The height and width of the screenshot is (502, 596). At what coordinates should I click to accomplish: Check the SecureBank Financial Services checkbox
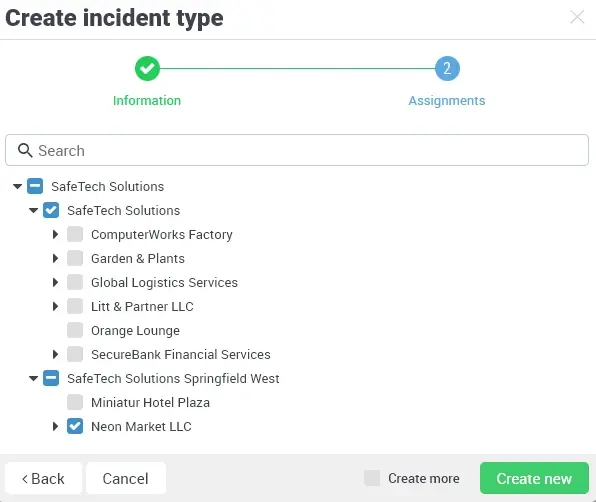pos(75,354)
